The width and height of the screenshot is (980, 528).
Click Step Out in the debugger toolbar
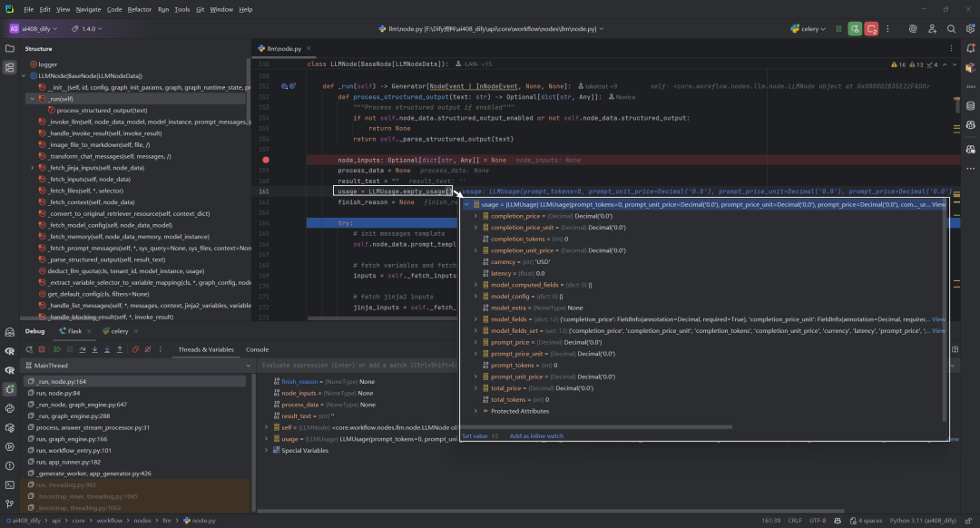tap(120, 349)
